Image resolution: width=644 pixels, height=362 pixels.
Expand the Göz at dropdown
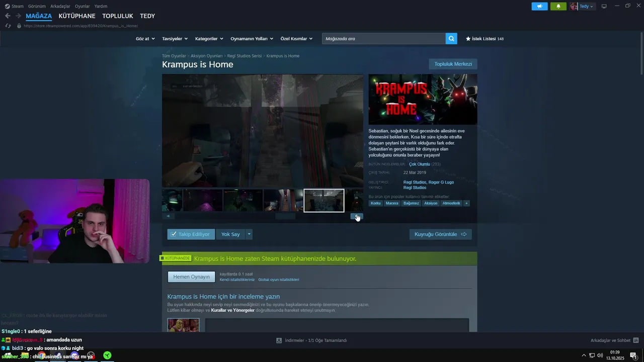145,39
